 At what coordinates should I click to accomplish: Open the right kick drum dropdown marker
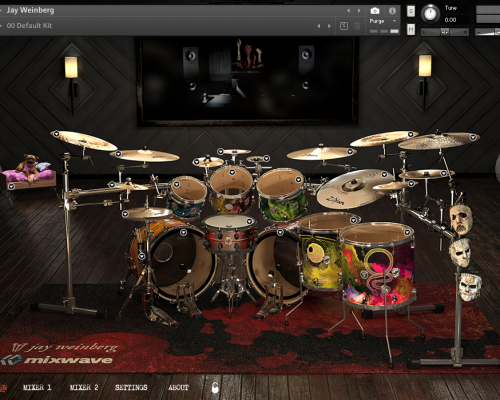[x=280, y=232]
